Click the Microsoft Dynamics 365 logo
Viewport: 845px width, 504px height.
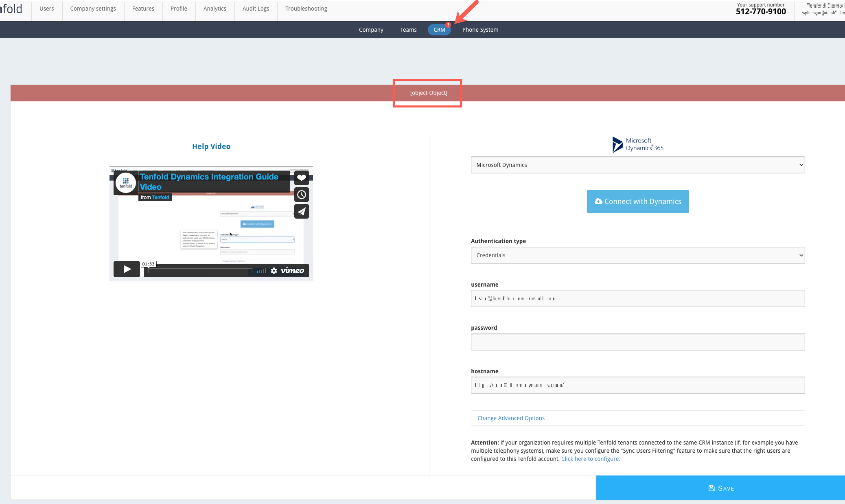click(638, 145)
